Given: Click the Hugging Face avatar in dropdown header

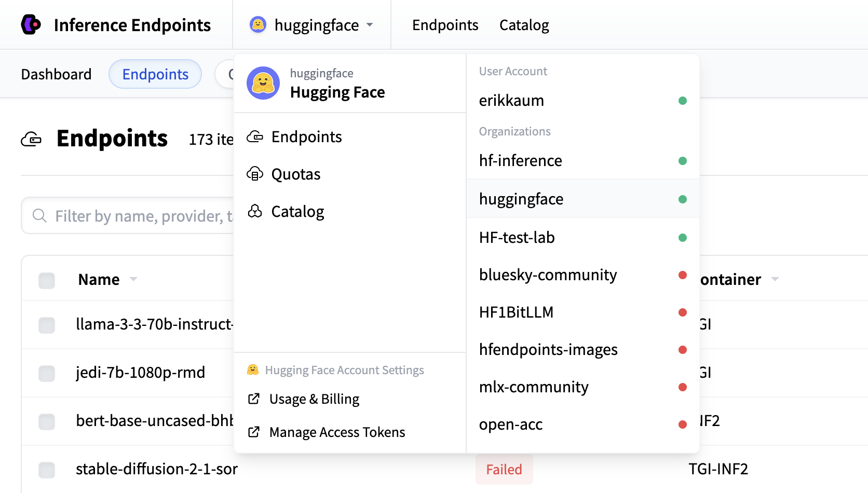Looking at the screenshot, I should pos(263,83).
